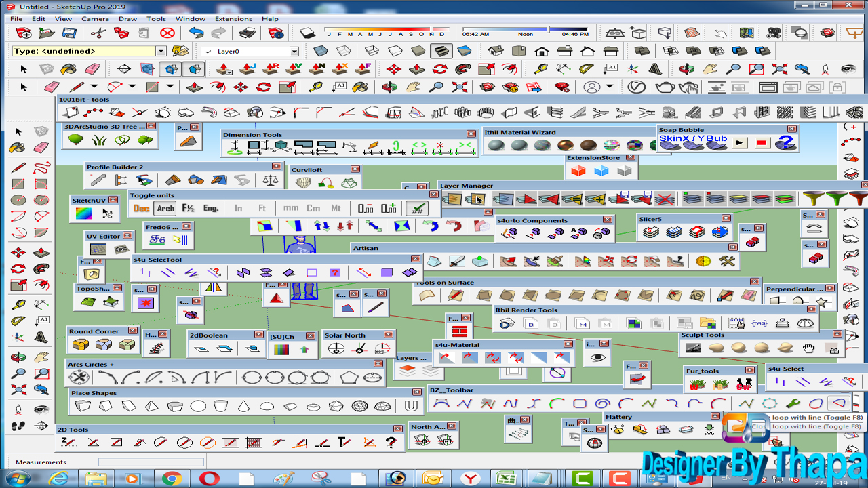Open the Camera menu
This screenshot has height=488, width=868.
coord(95,19)
